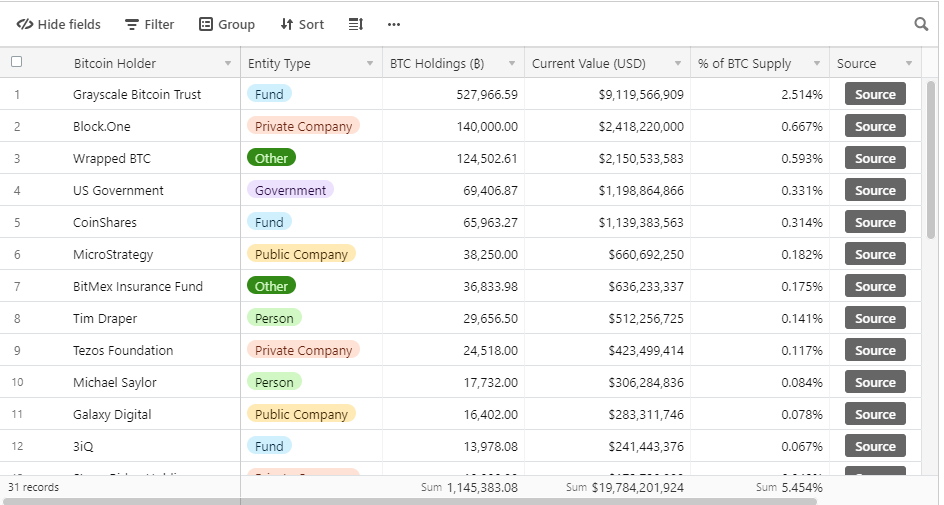This screenshot has width=944, height=505.
Task: Select US Government name cell
Action: click(x=137, y=190)
